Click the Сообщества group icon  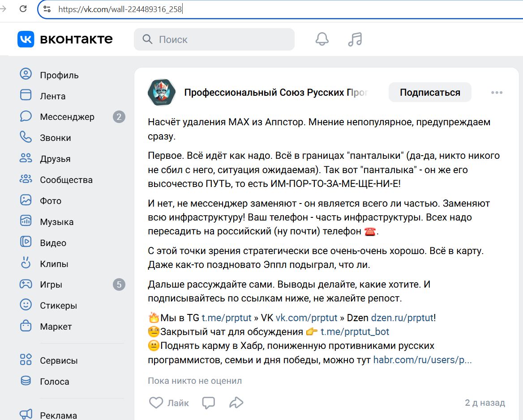coord(26,179)
